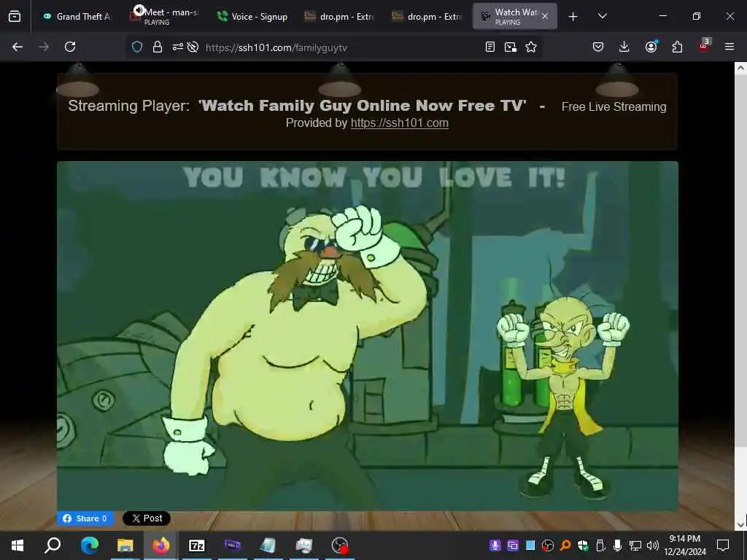Screen dimensions: 747x560
Task: Click the page vertical scrollbar thumb
Action: point(740,260)
